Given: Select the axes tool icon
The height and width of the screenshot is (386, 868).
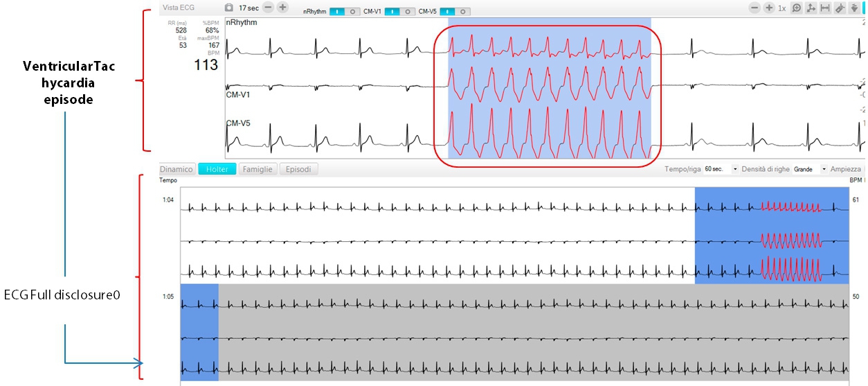Looking at the screenshot, I should point(811,8).
